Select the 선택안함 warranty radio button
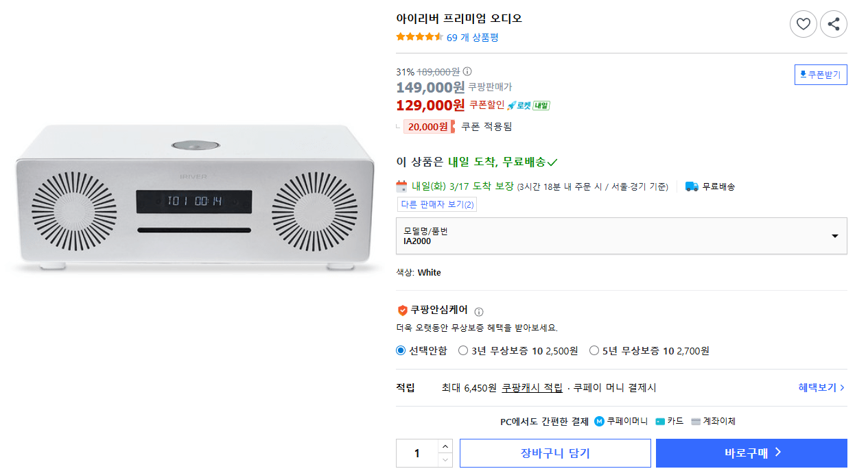 click(x=399, y=350)
